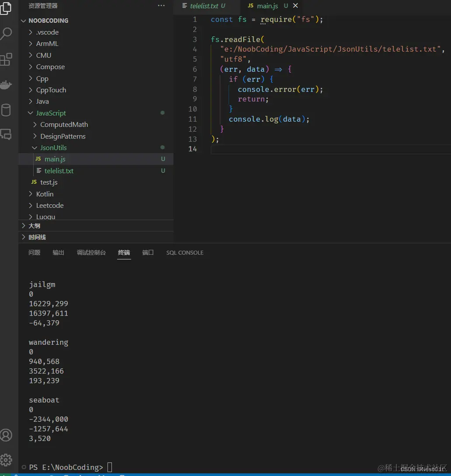
Task: Click the 'seaboat' terminal output line
Action: (44, 400)
